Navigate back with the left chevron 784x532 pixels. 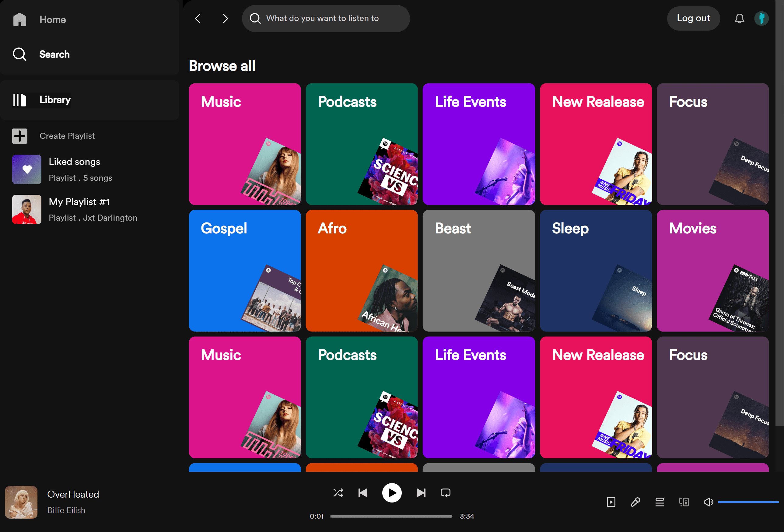(x=198, y=19)
